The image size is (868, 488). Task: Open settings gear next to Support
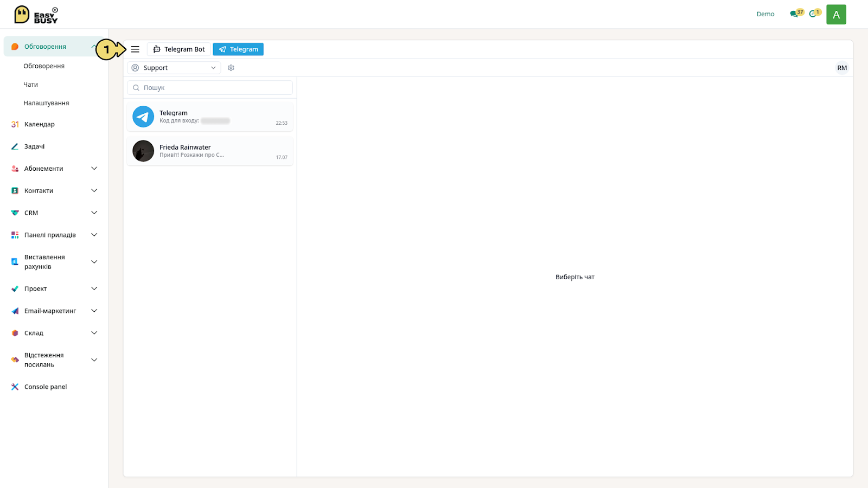pos(231,68)
